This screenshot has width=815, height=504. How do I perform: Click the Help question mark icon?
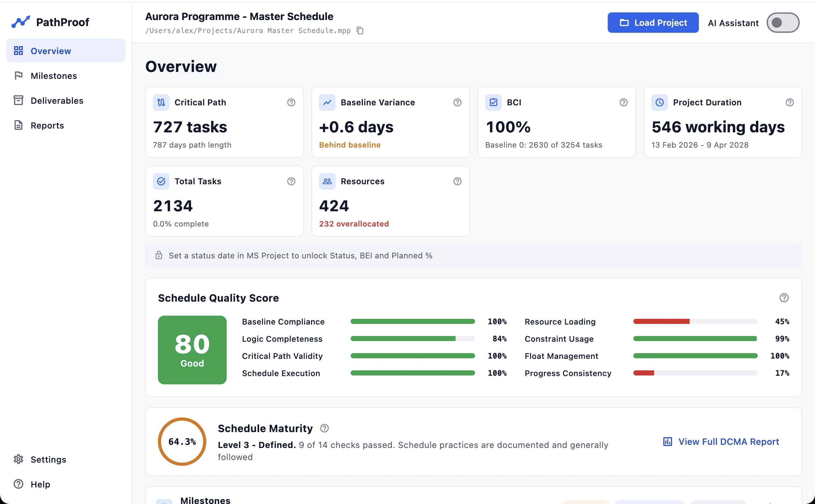(x=18, y=484)
